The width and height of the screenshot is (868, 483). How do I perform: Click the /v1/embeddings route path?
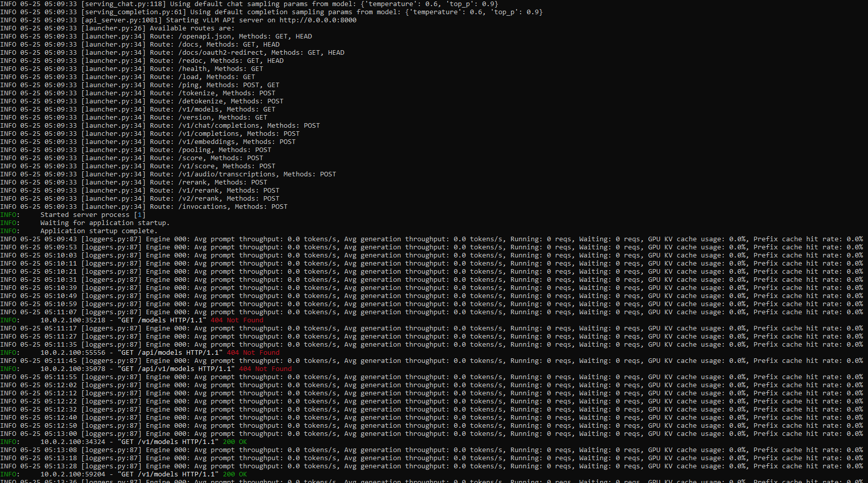(208, 142)
